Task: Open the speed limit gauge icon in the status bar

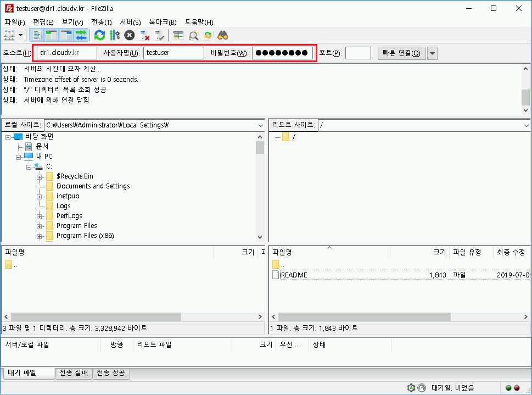Action: 422,387
